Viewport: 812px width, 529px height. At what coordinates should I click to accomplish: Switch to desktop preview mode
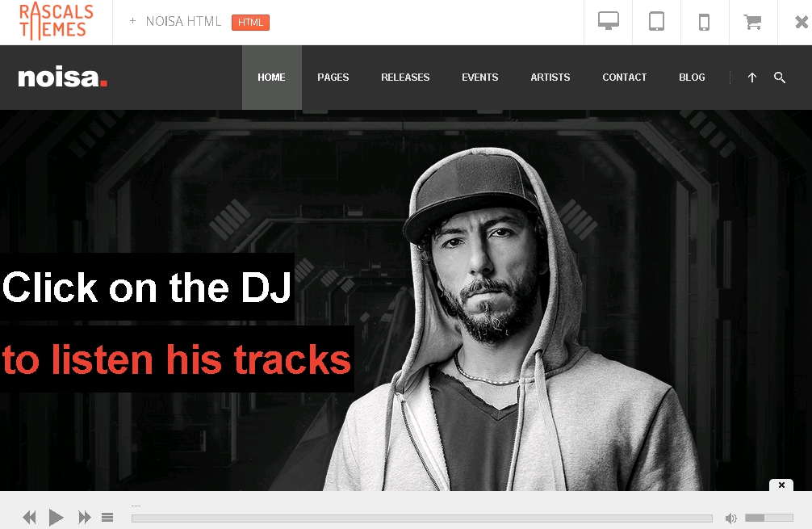(x=608, y=22)
